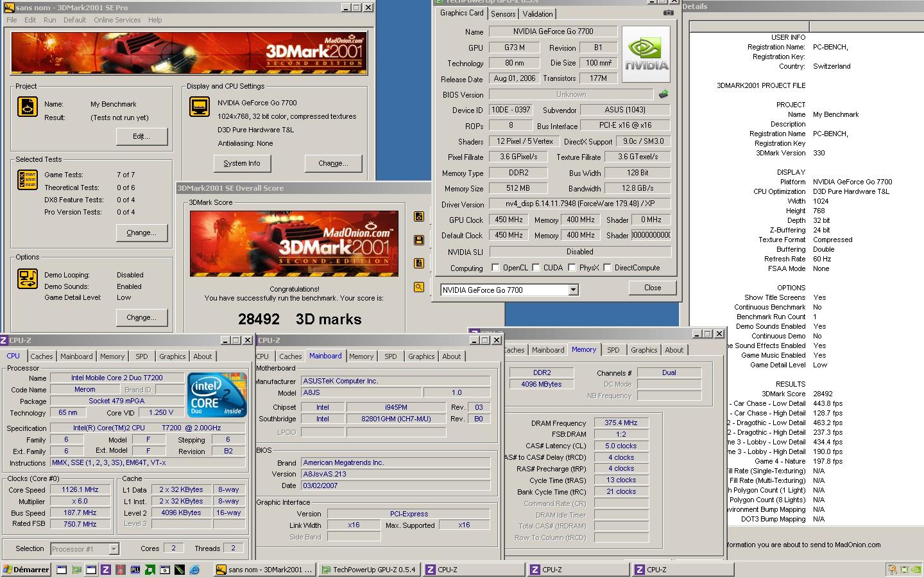Click the Game 4 - Nature 197.8 fps row
This screenshot has height=578, width=924.
click(x=799, y=461)
